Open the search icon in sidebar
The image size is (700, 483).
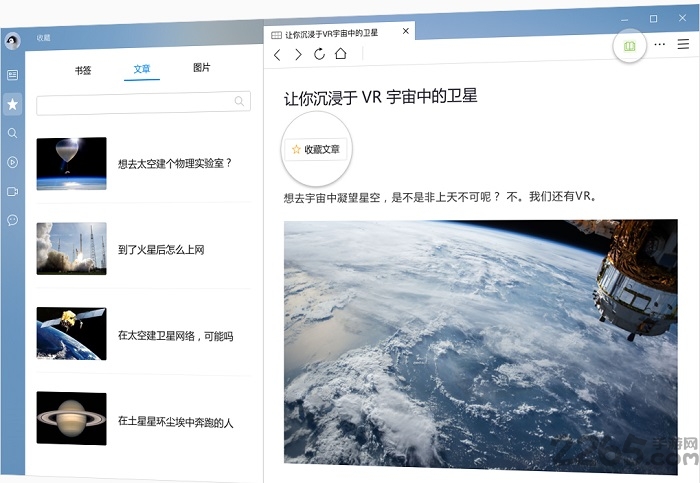coord(13,133)
